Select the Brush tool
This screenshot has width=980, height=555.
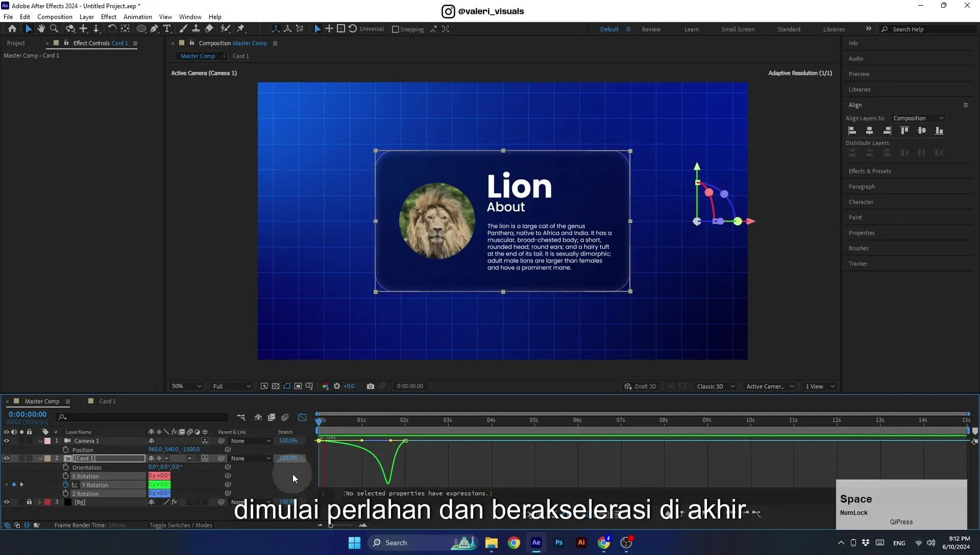[183, 29]
